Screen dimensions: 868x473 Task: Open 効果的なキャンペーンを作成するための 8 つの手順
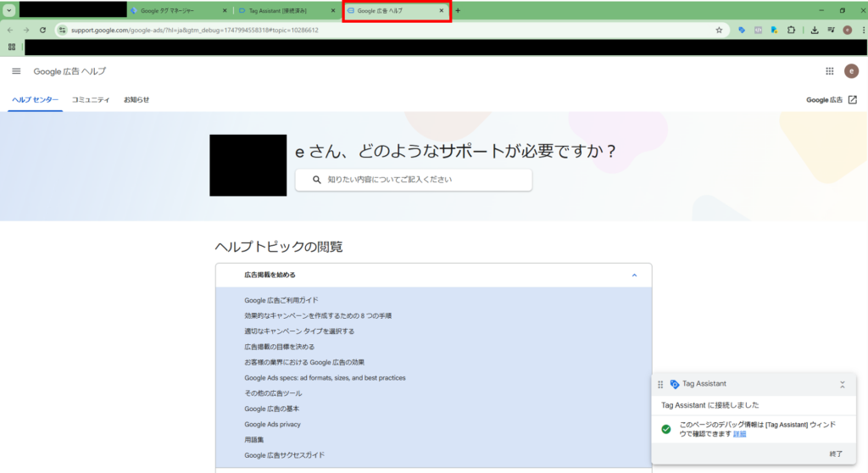[318, 315]
